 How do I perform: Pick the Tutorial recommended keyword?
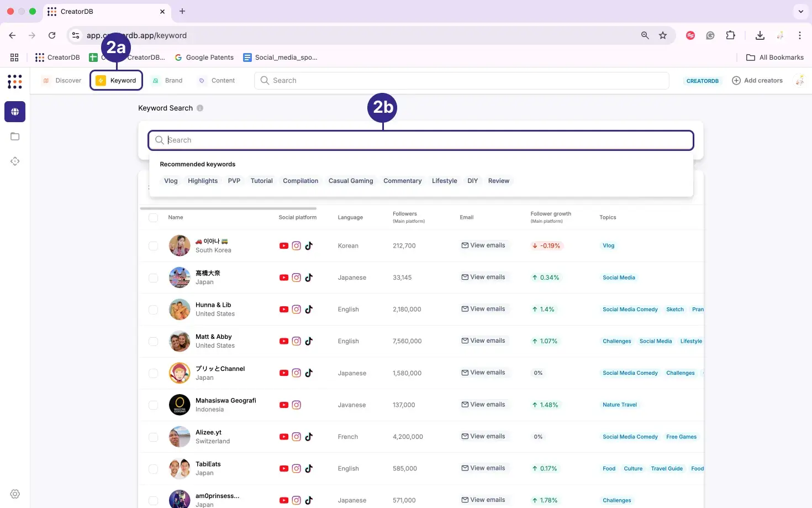[x=262, y=181]
